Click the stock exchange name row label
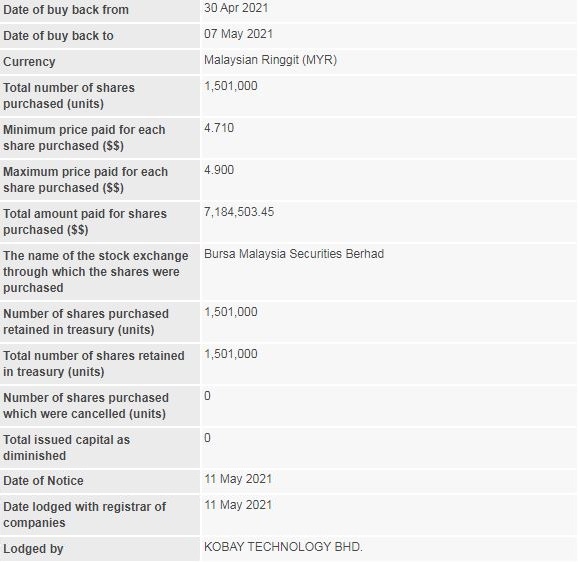 point(95,272)
